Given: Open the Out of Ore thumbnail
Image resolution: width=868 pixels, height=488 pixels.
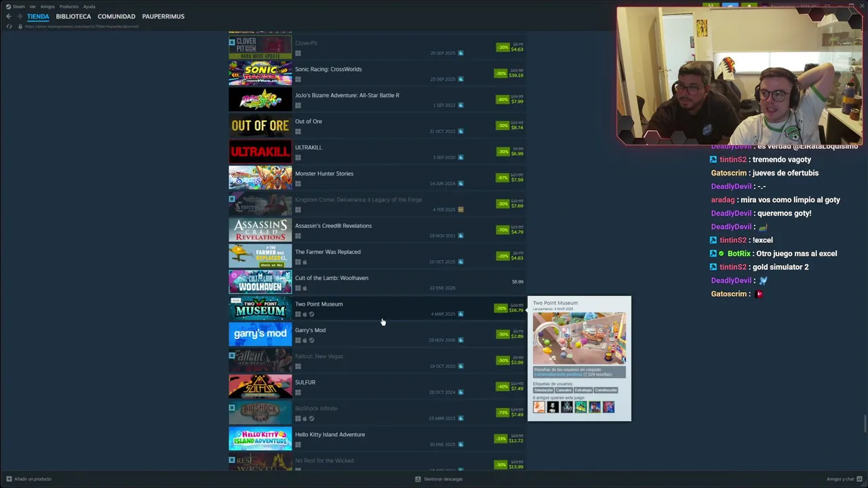Looking at the screenshot, I should (260, 125).
